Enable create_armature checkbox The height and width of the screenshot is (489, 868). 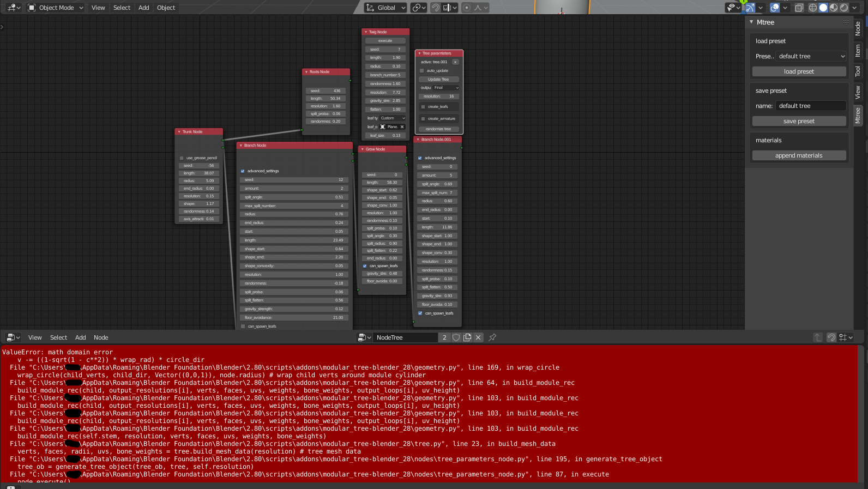[423, 119]
